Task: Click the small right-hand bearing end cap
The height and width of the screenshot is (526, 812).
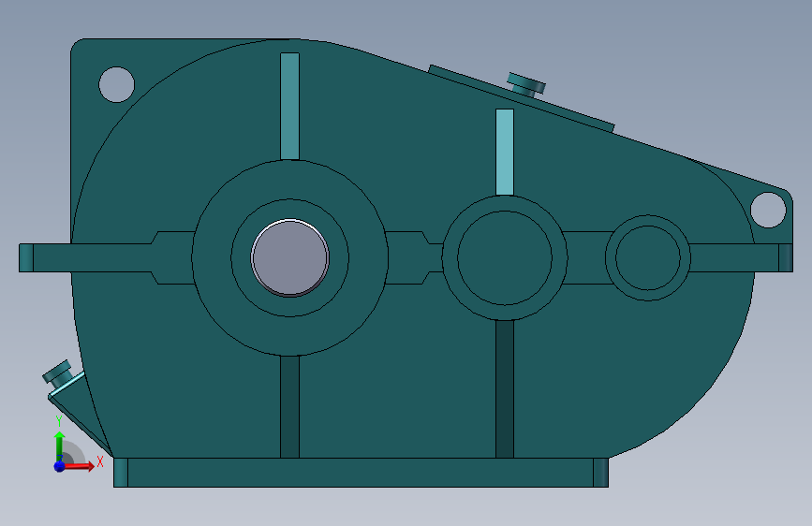Action: [647, 257]
